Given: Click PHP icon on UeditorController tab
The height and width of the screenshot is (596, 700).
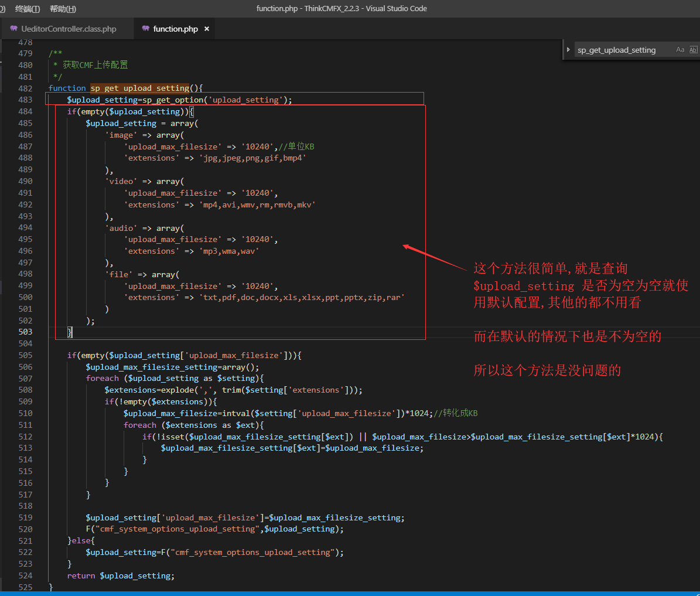Looking at the screenshot, I should click(x=14, y=29).
